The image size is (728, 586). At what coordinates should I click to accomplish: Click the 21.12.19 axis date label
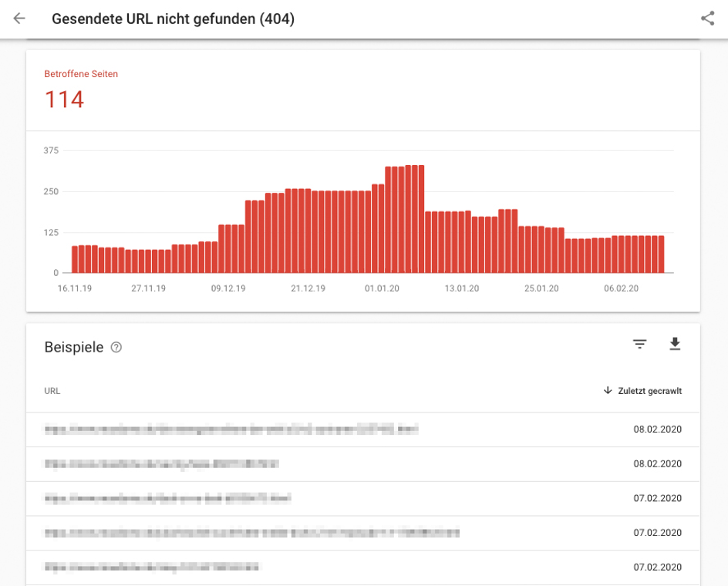point(308,288)
